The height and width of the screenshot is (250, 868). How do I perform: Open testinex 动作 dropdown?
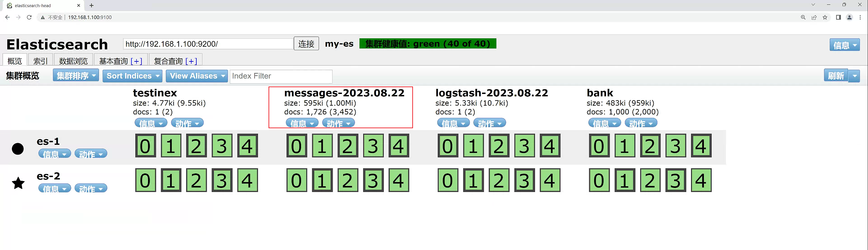point(187,123)
